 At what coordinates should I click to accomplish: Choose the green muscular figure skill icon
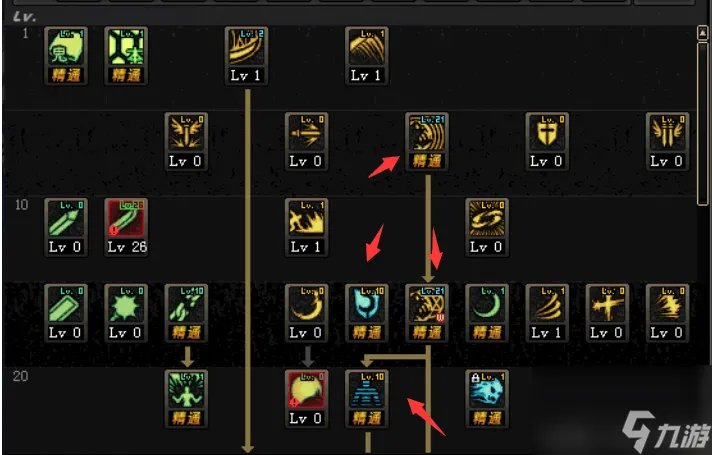tap(186, 398)
